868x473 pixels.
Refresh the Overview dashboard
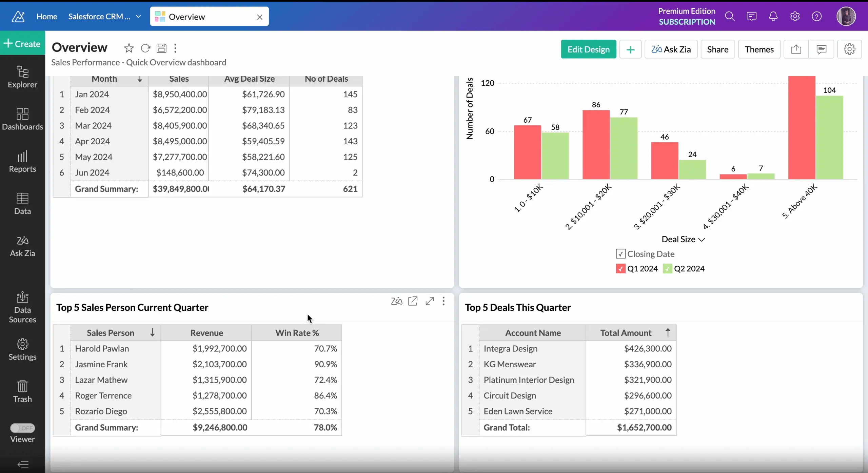tap(145, 48)
